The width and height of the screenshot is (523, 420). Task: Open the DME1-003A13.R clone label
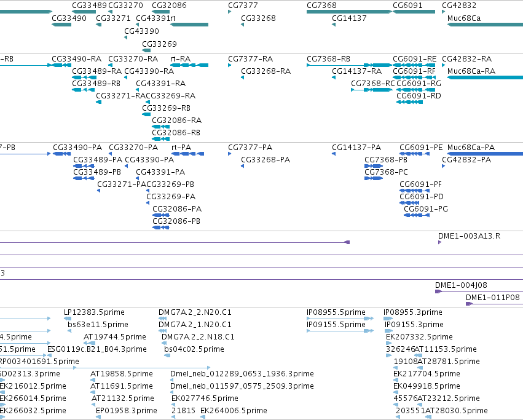click(x=470, y=236)
